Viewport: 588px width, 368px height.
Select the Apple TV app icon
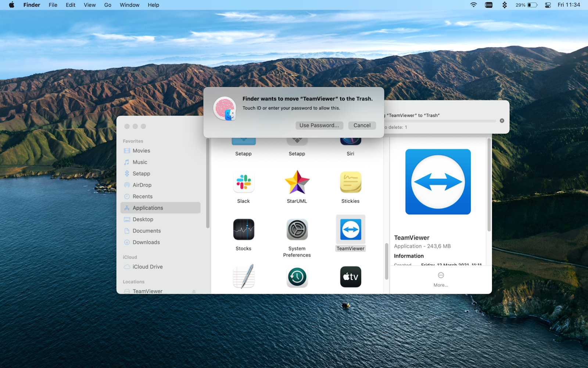pos(351,277)
